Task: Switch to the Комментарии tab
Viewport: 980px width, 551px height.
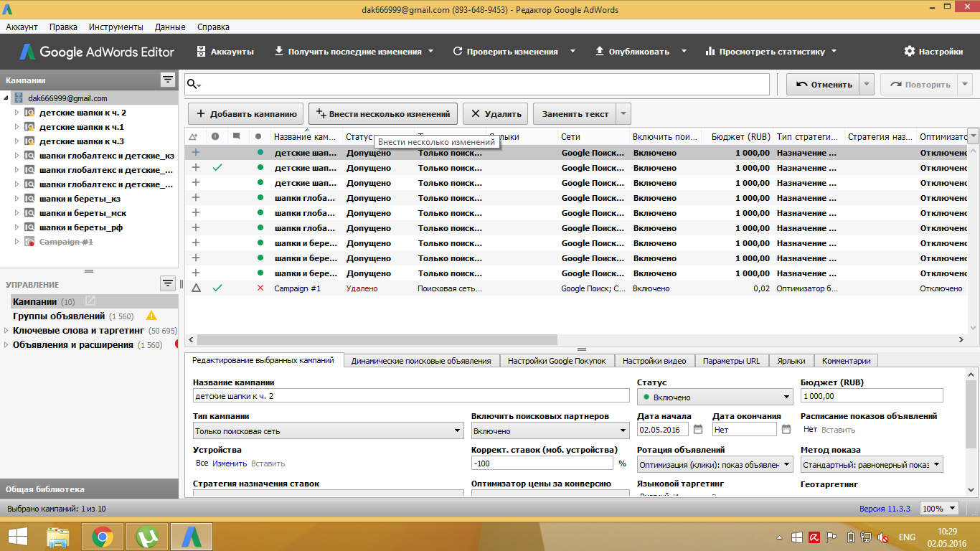Action: coord(846,361)
